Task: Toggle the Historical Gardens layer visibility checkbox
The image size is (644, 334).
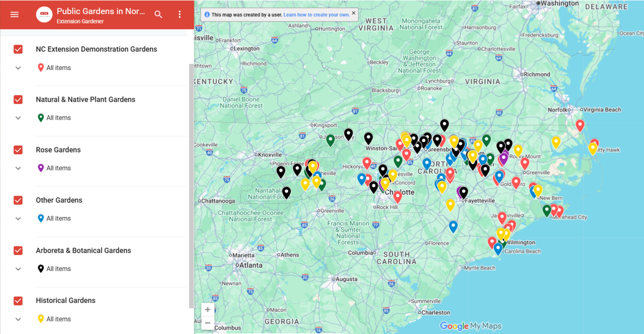Action: (x=18, y=300)
